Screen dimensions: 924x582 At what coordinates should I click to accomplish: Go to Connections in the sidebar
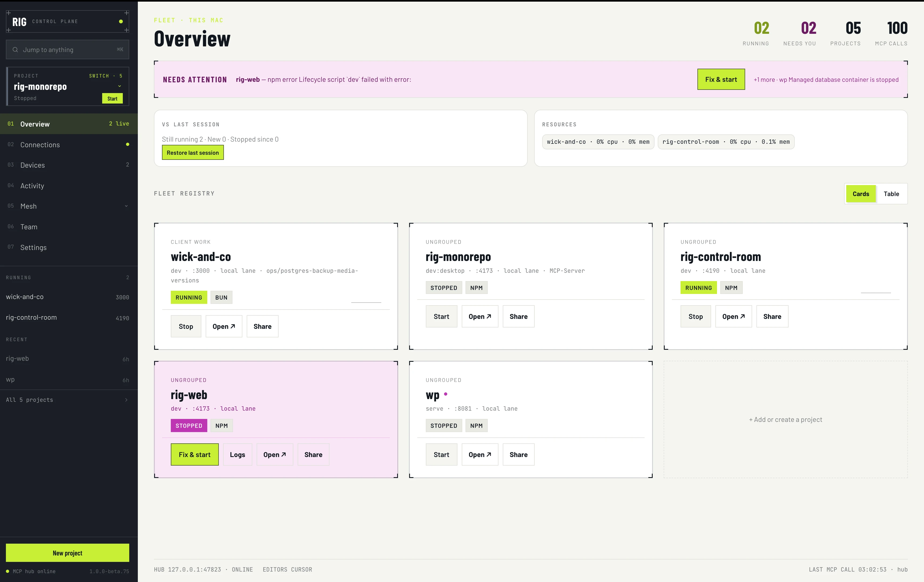click(69, 145)
